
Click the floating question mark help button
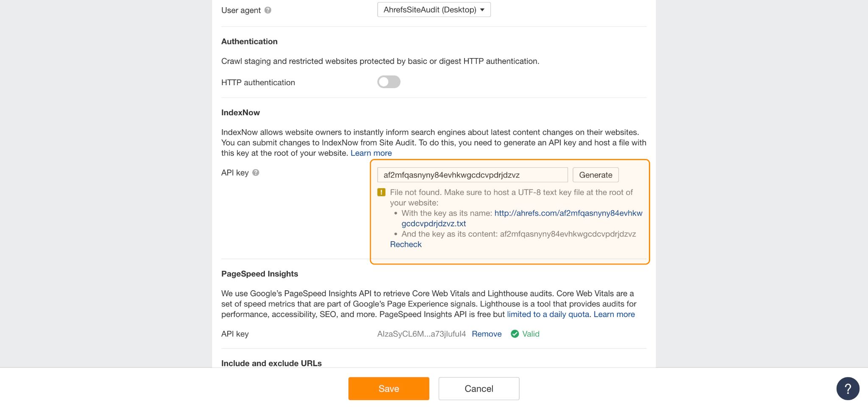[x=847, y=388]
